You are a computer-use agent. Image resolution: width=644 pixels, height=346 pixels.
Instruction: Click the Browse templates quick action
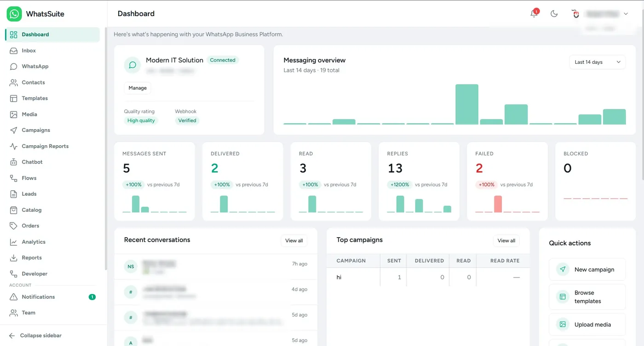[x=587, y=297]
